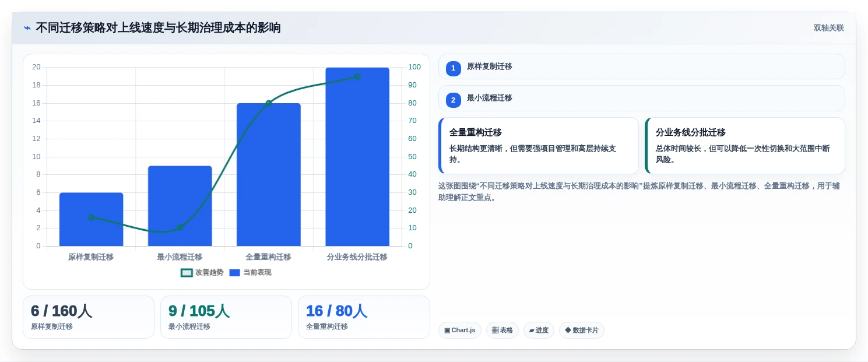Click the 进度 tag chip
Viewport: 868px width, 362px height.
[539, 330]
